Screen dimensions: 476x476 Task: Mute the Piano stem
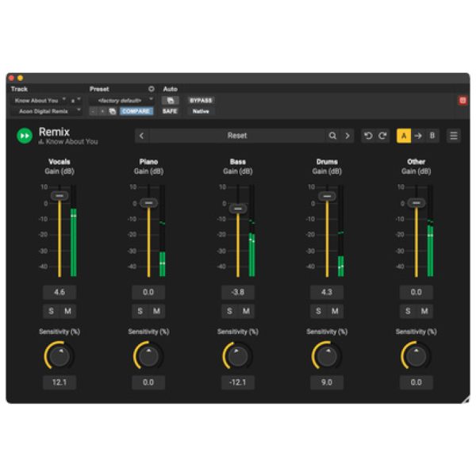(x=156, y=311)
